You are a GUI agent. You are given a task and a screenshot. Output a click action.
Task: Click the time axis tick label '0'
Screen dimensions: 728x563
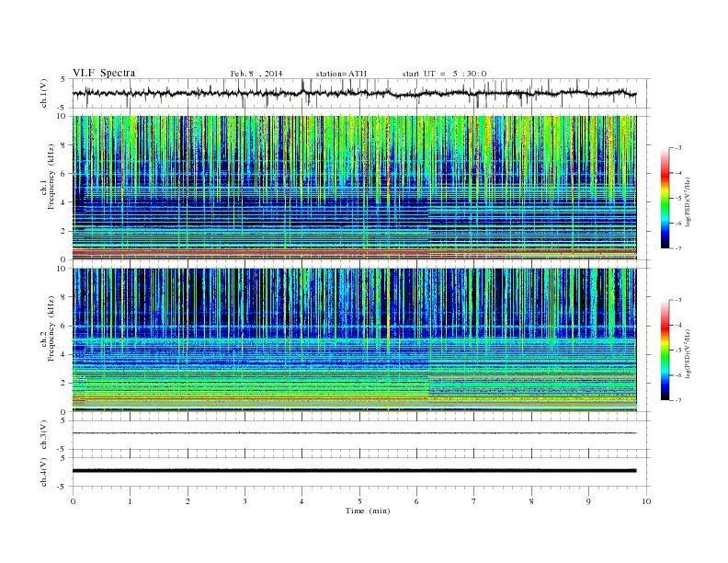[73, 501]
